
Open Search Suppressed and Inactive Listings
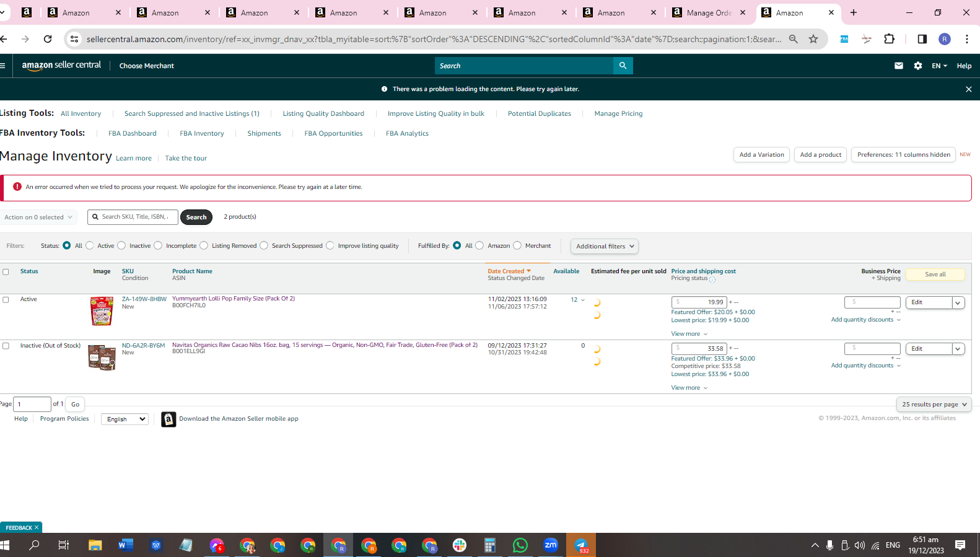pos(192,114)
